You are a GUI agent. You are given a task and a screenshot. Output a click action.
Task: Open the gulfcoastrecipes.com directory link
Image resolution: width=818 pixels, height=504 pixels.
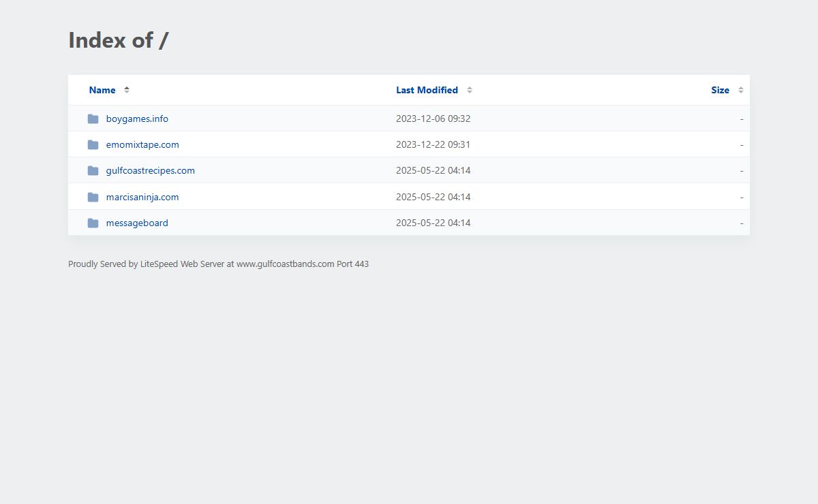(x=151, y=170)
